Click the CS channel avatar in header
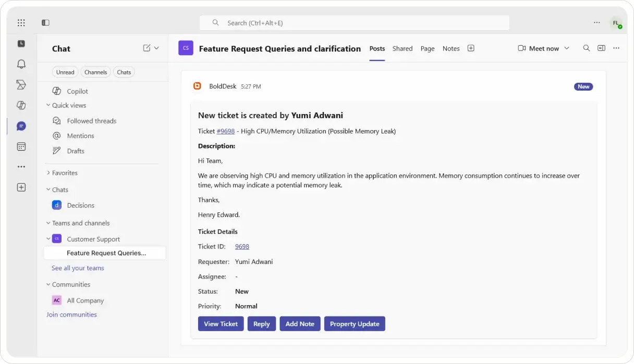This screenshot has width=634, height=364. coord(186,48)
